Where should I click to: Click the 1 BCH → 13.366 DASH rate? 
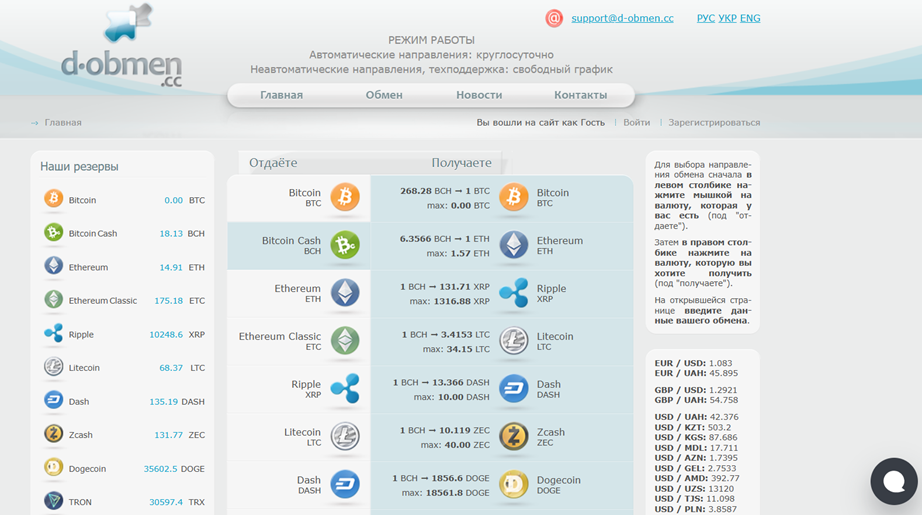click(441, 382)
